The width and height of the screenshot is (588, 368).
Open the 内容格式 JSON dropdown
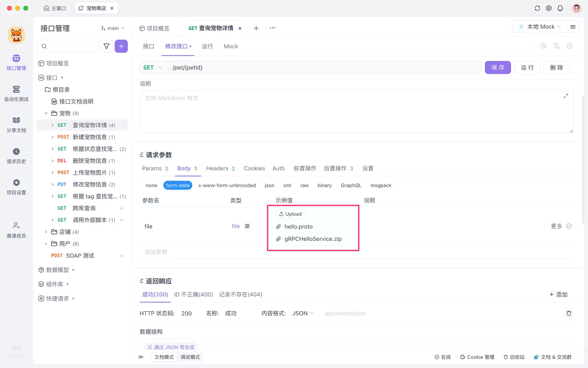303,313
